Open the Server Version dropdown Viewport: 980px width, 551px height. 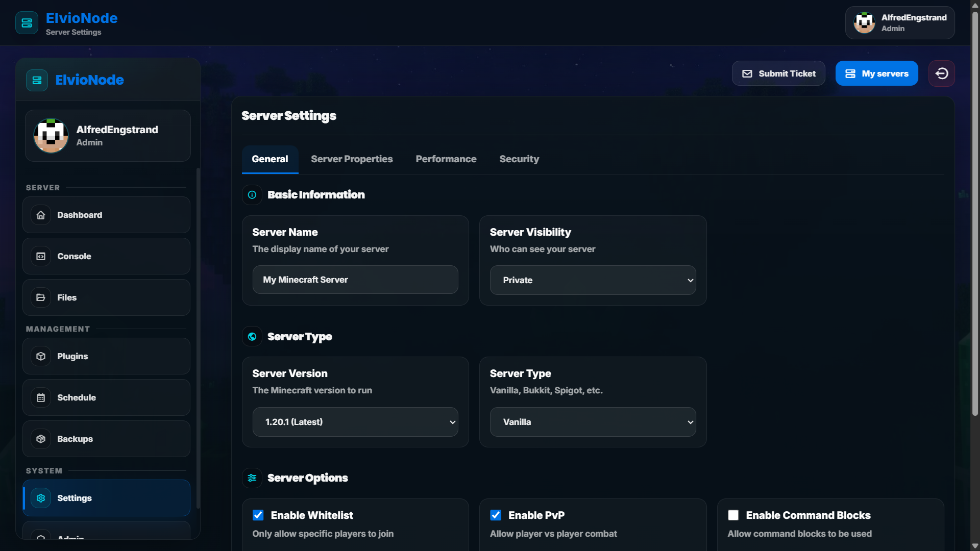point(355,422)
